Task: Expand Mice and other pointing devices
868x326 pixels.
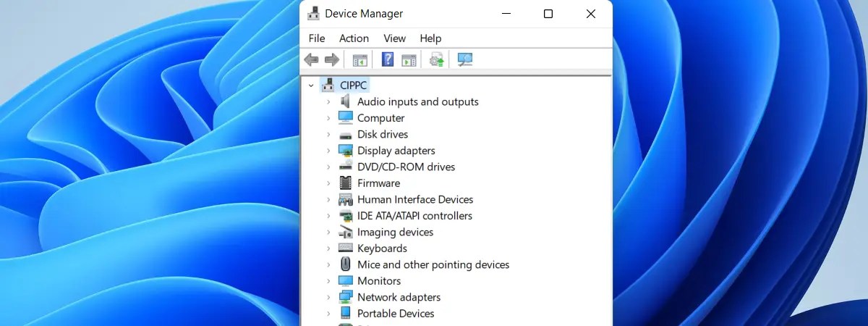Action: click(x=328, y=265)
